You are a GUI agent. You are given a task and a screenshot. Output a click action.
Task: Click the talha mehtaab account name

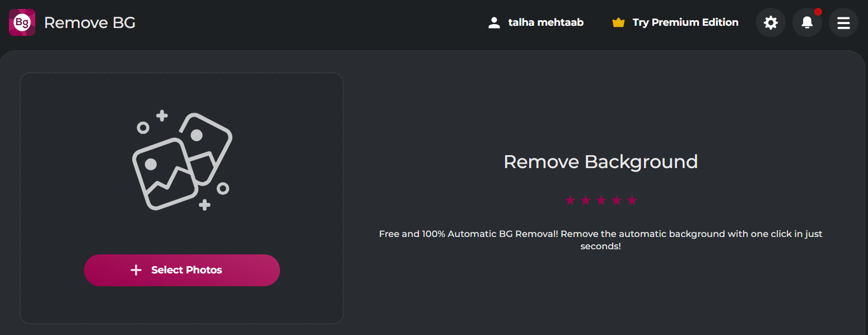click(x=545, y=22)
